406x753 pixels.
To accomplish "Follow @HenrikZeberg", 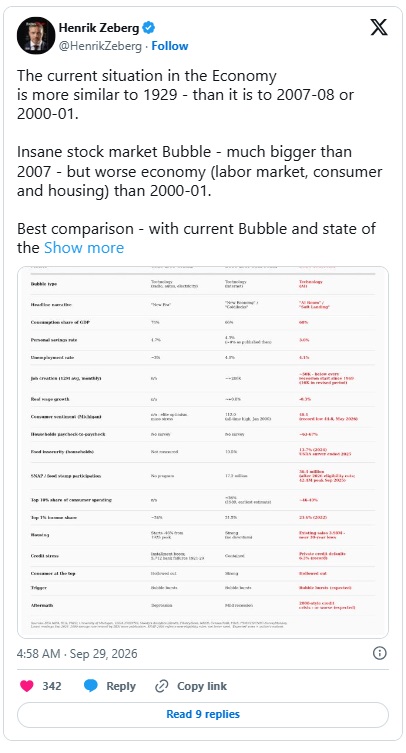I will point(170,46).
